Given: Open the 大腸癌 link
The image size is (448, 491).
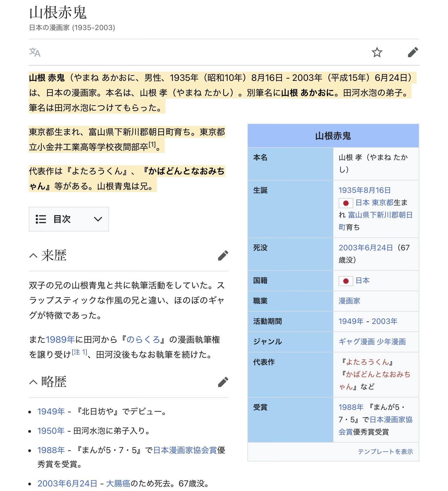Looking at the screenshot, I should tap(118, 483).
